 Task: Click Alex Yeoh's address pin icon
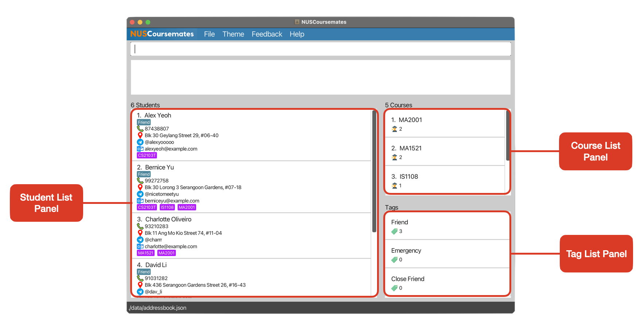pyautogui.click(x=140, y=135)
